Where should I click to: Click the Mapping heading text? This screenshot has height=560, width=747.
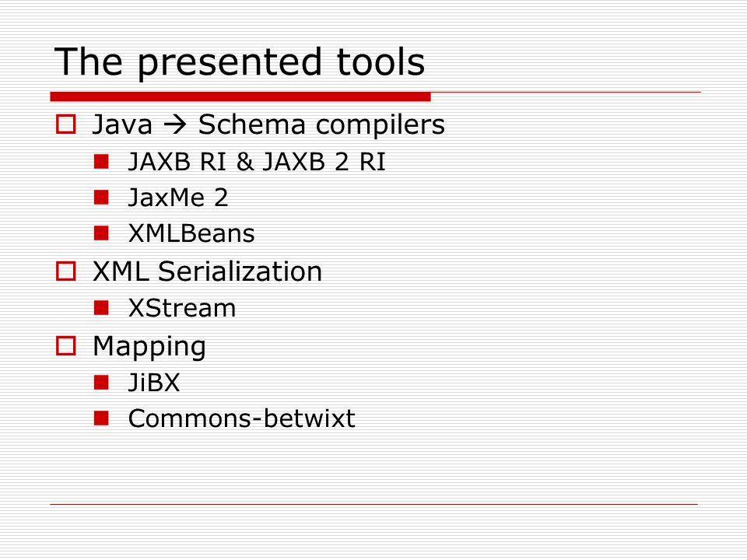click(149, 347)
